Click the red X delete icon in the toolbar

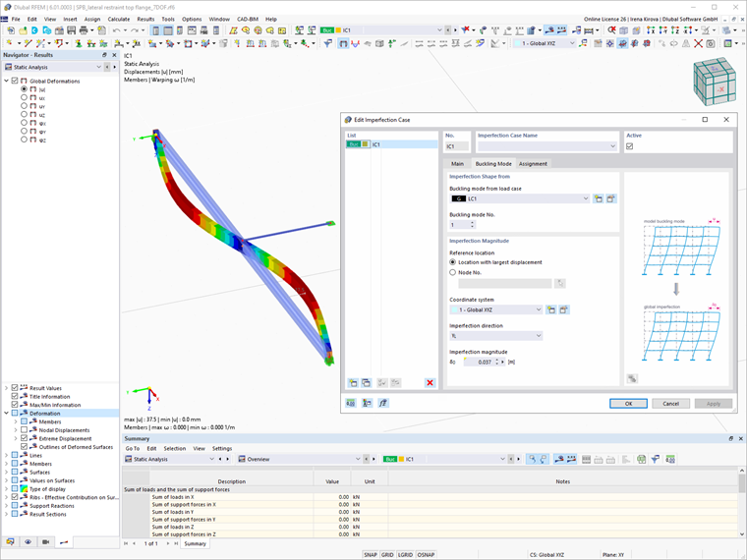[698, 43]
